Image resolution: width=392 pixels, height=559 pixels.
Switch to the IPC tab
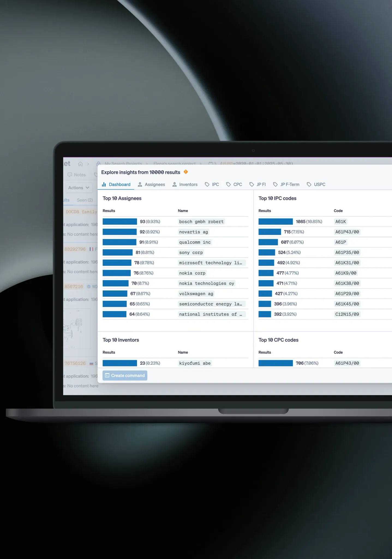(212, 185)
